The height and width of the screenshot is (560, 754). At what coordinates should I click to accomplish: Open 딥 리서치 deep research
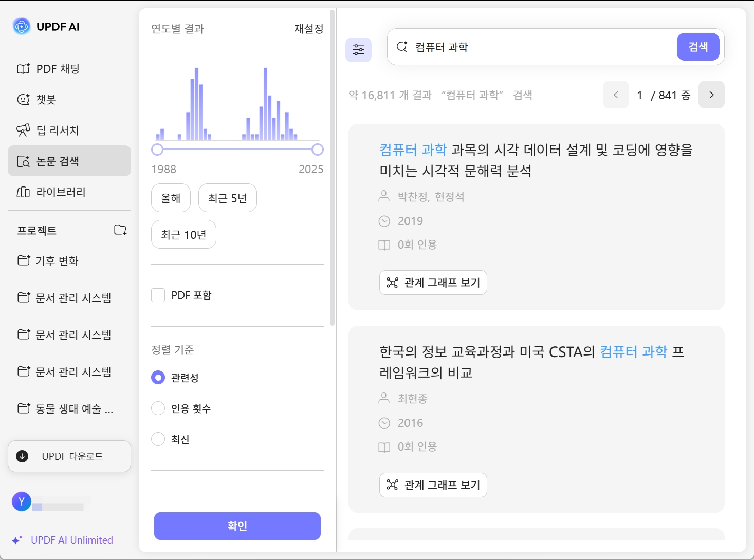pos(57,130)
